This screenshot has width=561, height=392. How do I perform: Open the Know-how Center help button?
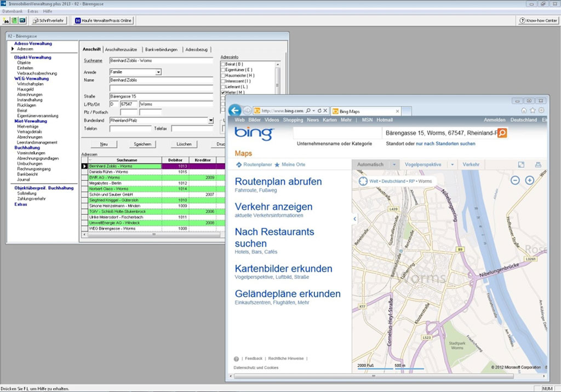coord(538,20)
